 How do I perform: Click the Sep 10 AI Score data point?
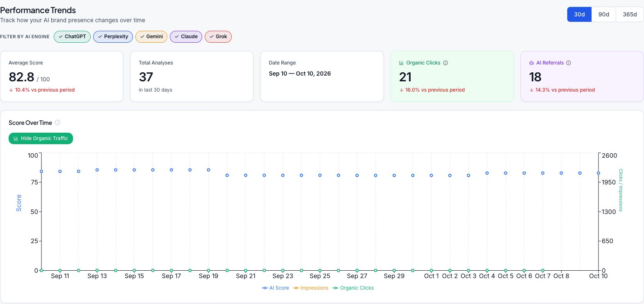(41, 172)
